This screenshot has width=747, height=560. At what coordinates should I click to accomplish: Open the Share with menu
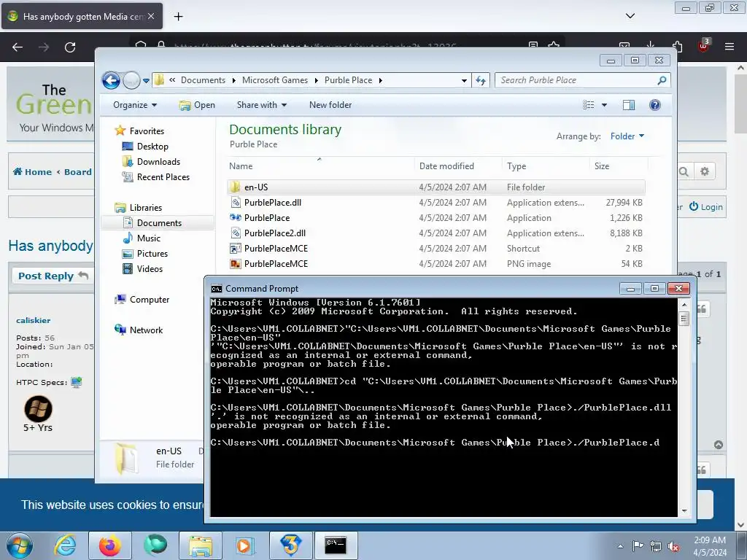point(262,105)
